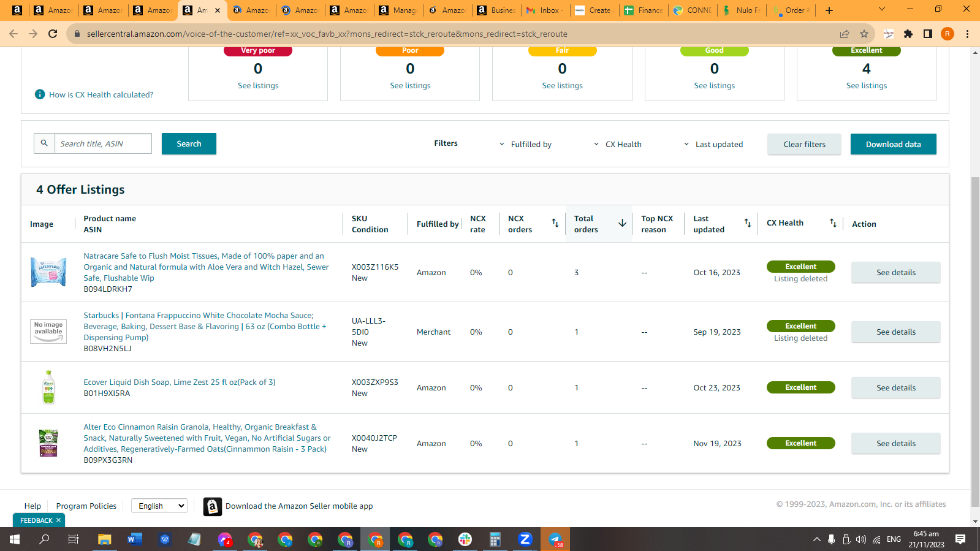Open the English language selector
The width and height of the screenshot is (980, 551).
coord(159,506)
